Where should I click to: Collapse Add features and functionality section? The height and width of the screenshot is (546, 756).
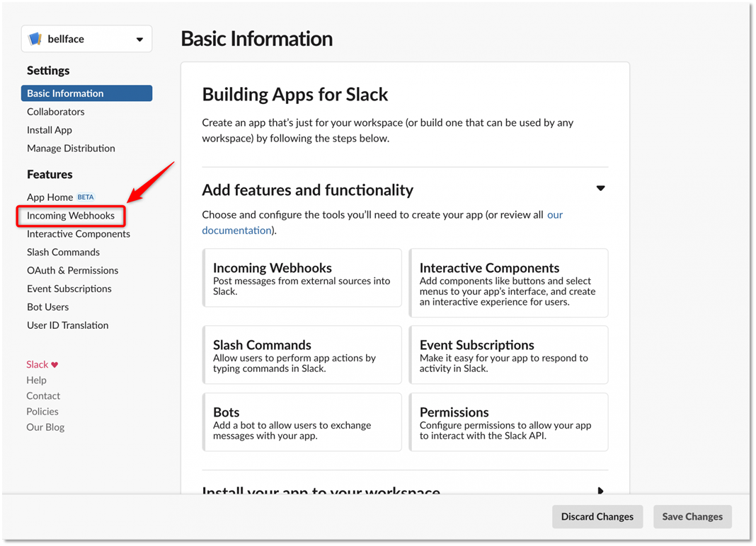pyautogui.click(x=600, y=188)
